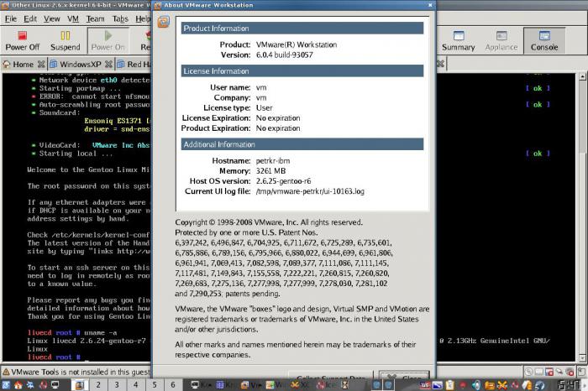
Task: Click the panel hide arrow at taskbar end
Action: (x=585, y=385)
